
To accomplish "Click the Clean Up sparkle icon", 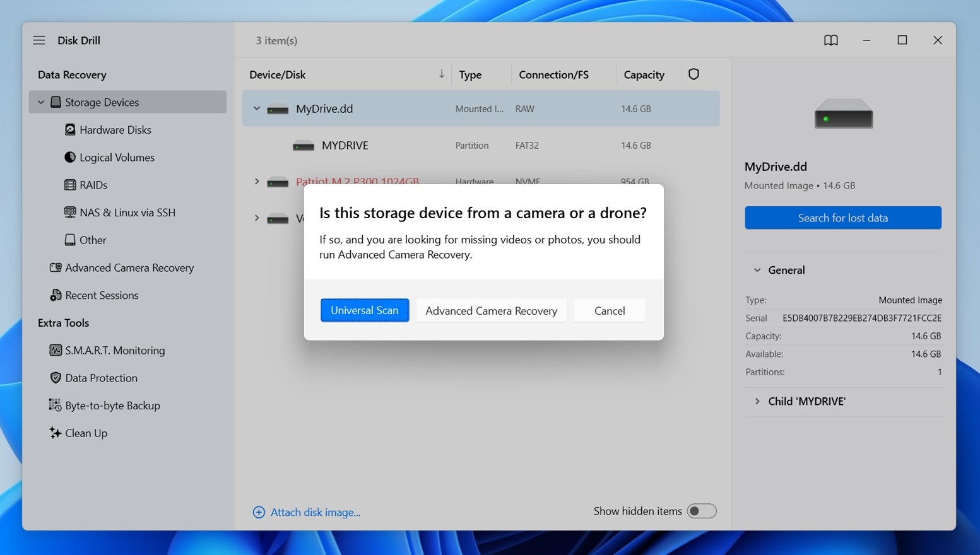I will [56, 433].
